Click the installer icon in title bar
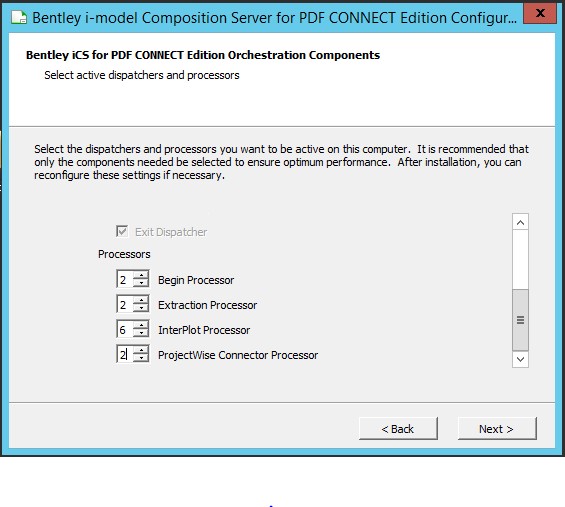This screenshot has height=507, width=565. click(19, 17)
